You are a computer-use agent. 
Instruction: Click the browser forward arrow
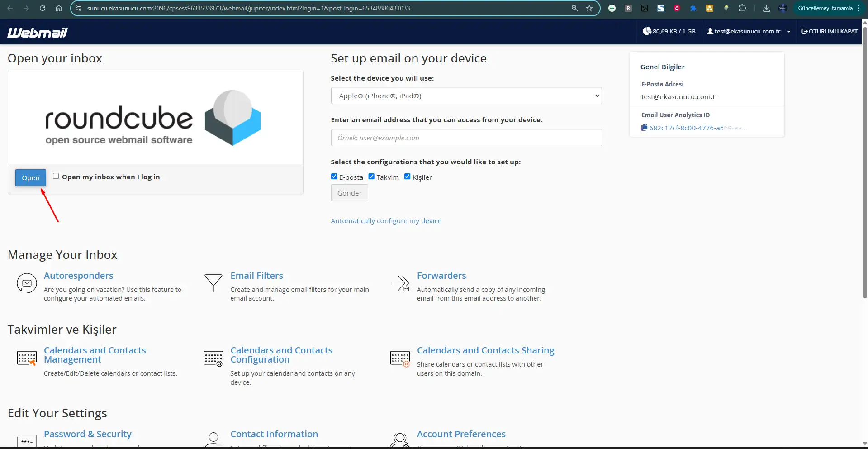26,8
